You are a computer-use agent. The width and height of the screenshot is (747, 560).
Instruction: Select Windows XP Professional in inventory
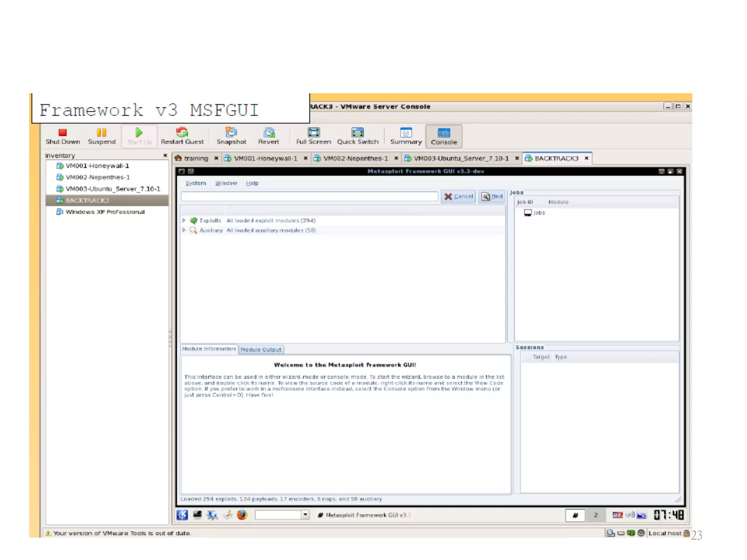[x=105, y=212]
